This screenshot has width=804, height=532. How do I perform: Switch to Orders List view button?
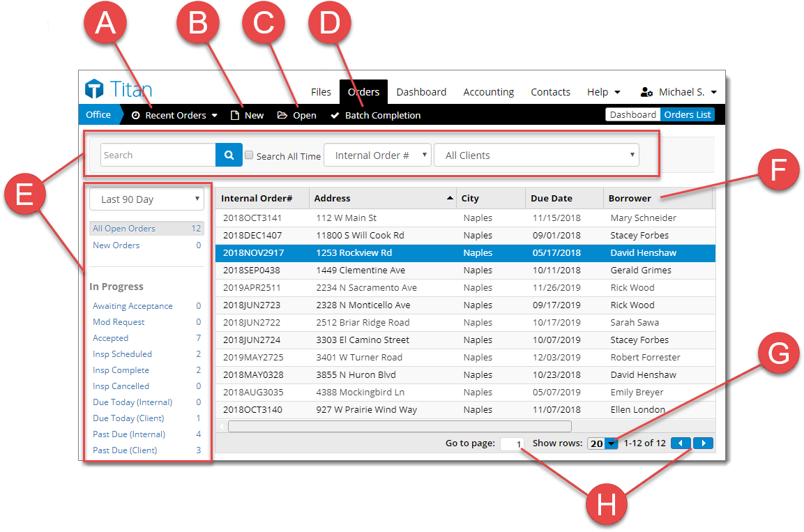[687, 115]
